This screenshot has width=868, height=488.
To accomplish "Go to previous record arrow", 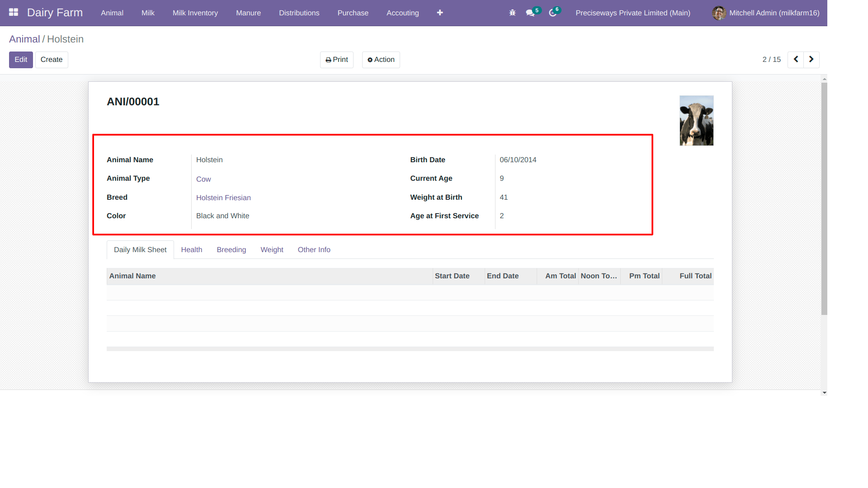I will click(x=796, y=59).
